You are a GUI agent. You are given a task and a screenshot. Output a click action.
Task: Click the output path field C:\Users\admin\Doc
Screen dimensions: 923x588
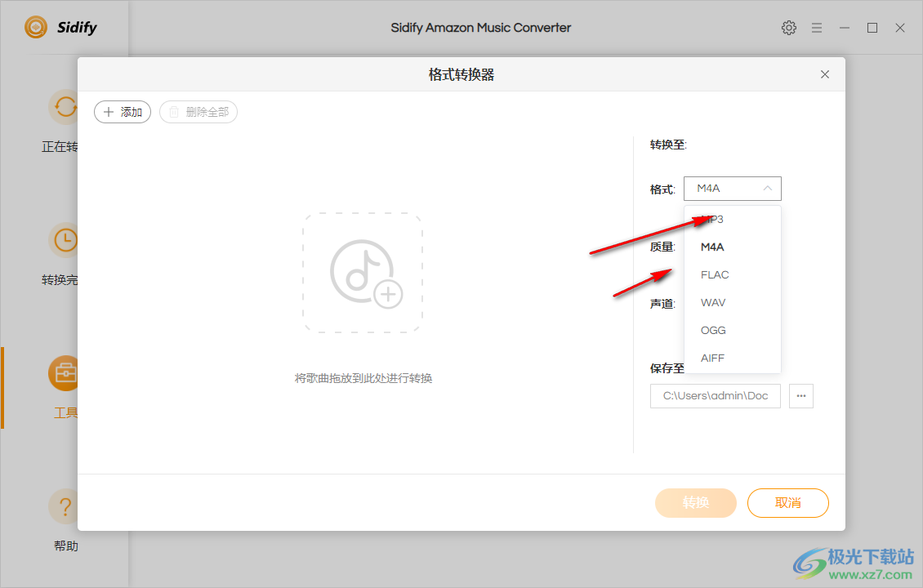[x=716, y=396]
